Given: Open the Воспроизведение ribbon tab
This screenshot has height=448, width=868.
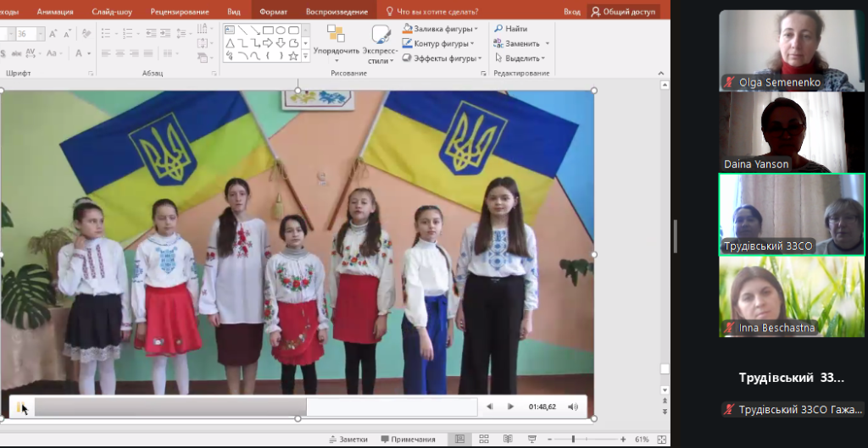Looking at the screenshot, I should pos(337,12).
